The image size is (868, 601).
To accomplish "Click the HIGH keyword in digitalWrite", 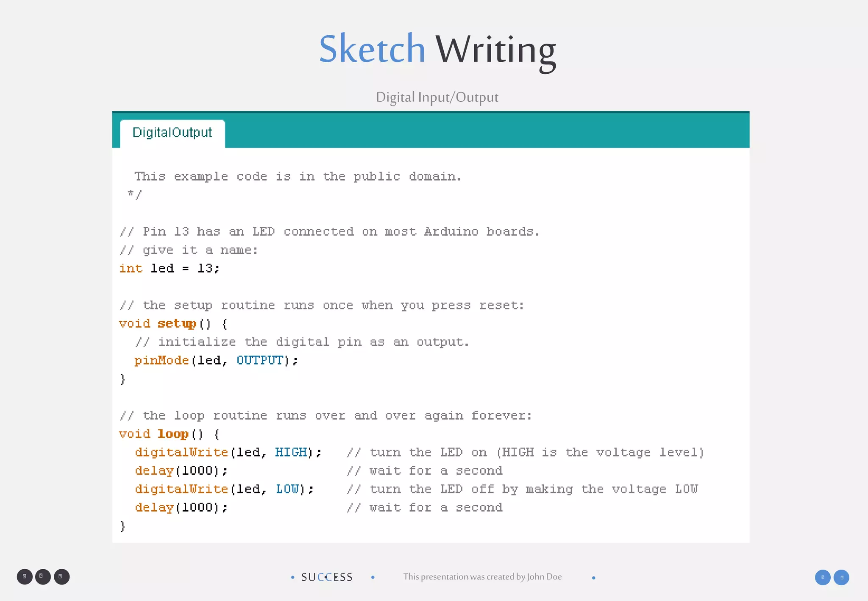I will tap(291, 452).
